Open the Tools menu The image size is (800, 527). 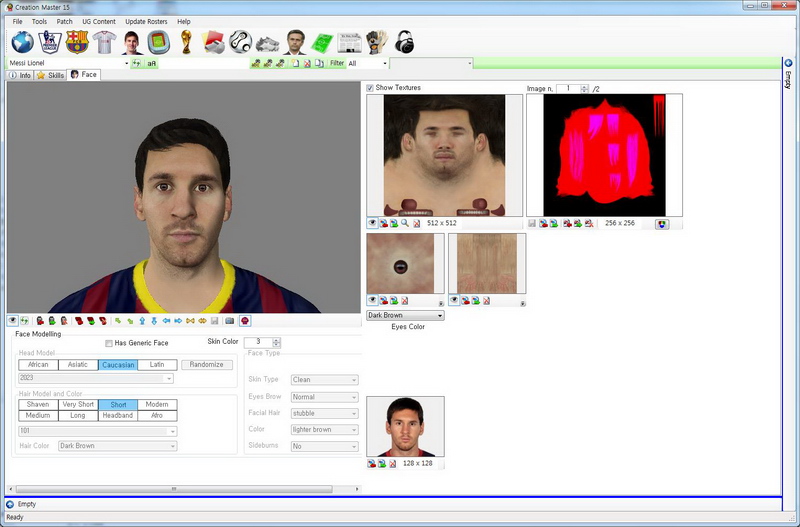(x=39, y=21)
